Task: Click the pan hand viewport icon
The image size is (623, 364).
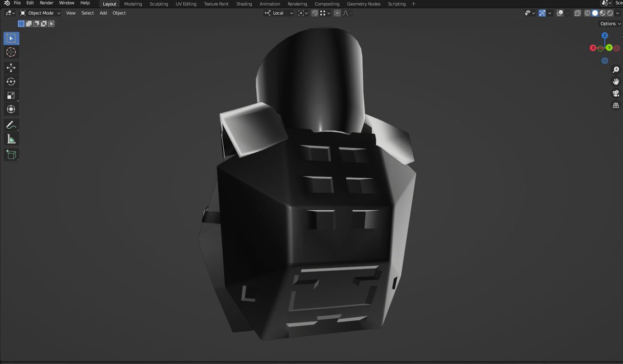Action: pyautogui.click(x=616, y=82)
